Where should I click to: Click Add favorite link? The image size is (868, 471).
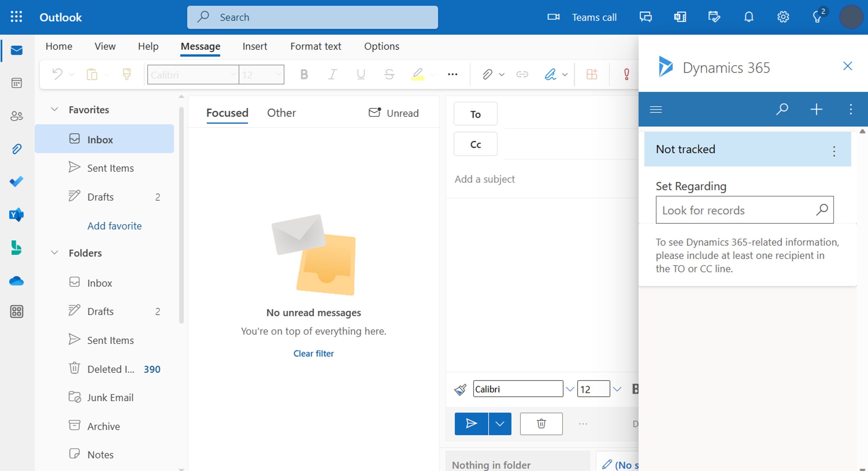click(114, 226)
